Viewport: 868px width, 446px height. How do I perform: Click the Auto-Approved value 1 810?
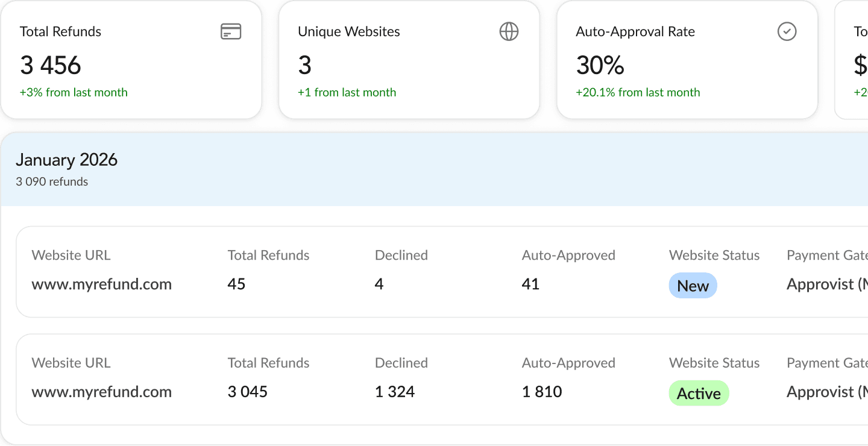click(542, 392)
